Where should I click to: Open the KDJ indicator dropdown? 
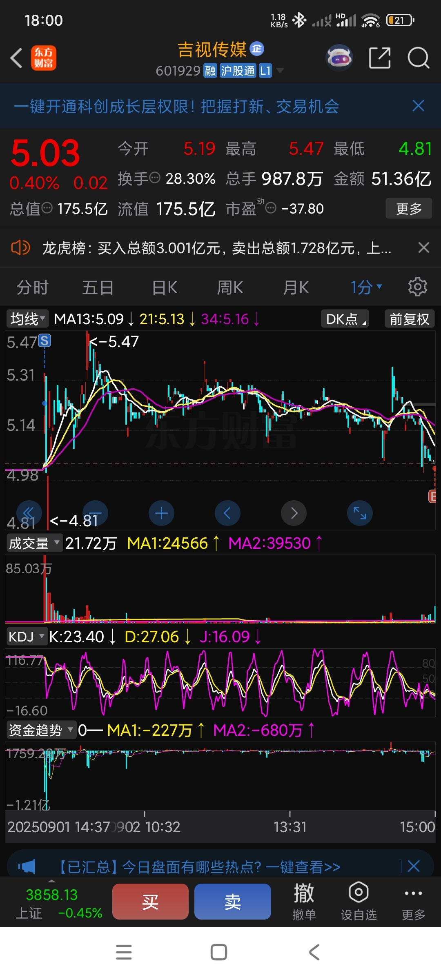pos(27,637)
